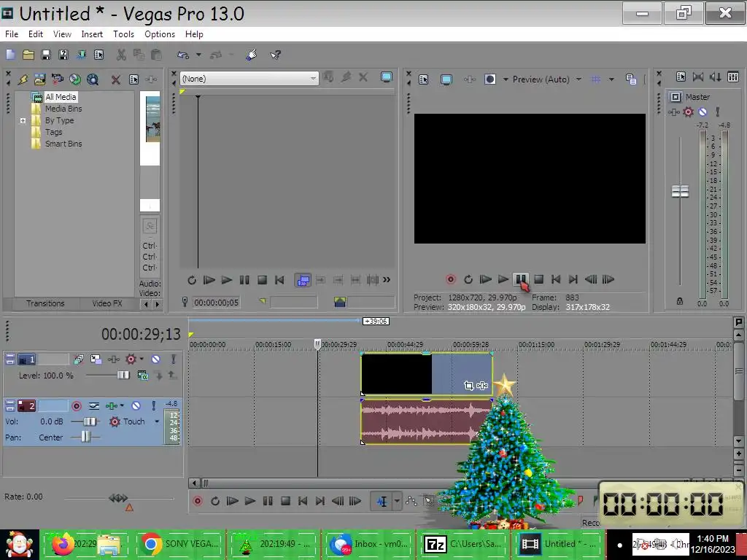Mute the Master bus output

[x=703, y=112]
